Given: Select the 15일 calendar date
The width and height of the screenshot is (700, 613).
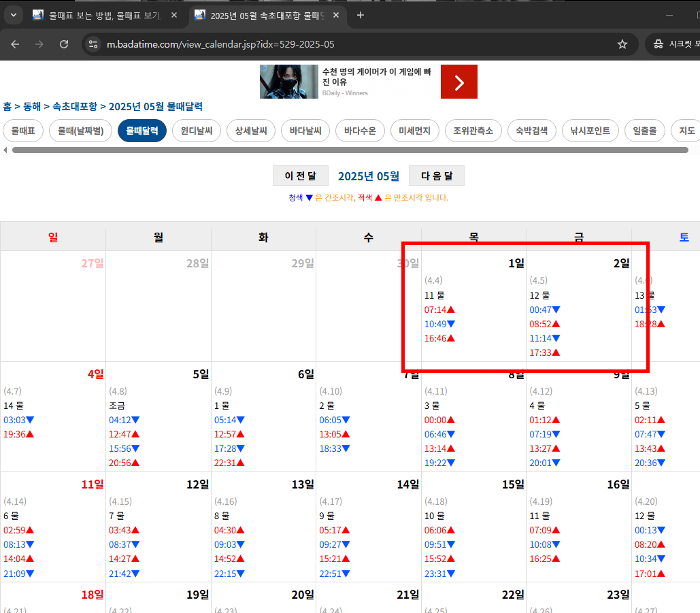Looking at the screenshot, I should pyautogui.click(x=514, y=484).
